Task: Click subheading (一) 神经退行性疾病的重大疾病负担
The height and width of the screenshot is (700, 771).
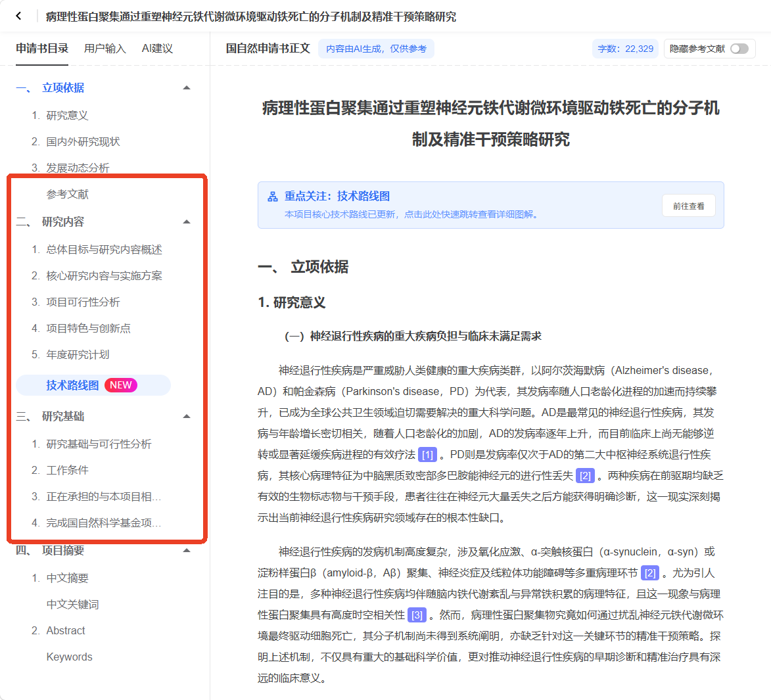Action: (413, 337)
